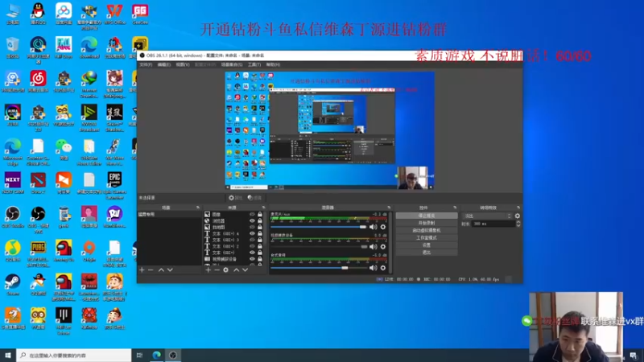
Task: Open the Origin desktop shortcut
Action: tap(89, 251)
